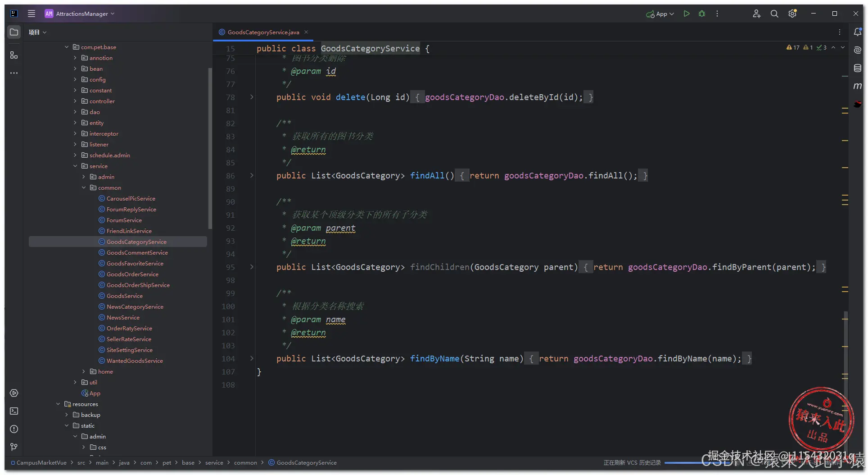Click the warnings count indicator 17

(793, 47)
